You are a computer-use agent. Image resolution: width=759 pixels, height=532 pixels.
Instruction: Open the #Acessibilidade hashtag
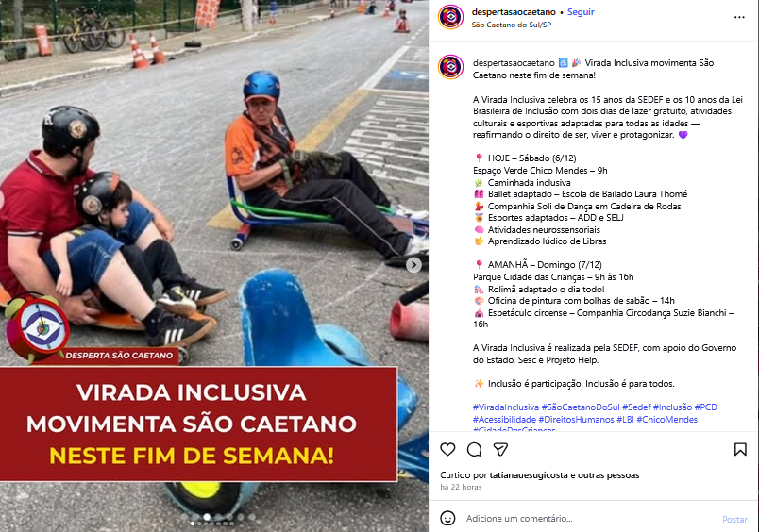[504, 420]
